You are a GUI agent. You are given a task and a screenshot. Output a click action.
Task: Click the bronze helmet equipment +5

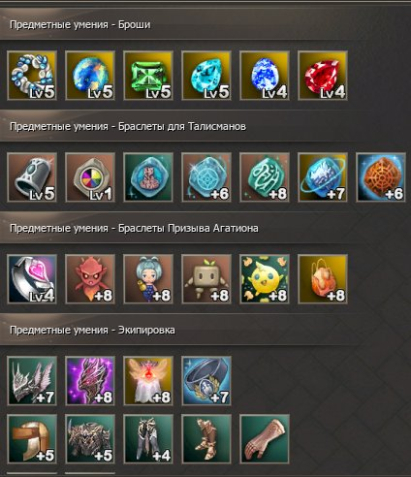[32, 439]
